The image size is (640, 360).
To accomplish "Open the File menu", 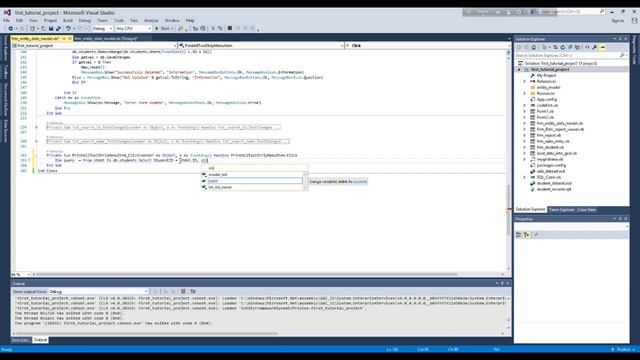I will coord(7,20).
